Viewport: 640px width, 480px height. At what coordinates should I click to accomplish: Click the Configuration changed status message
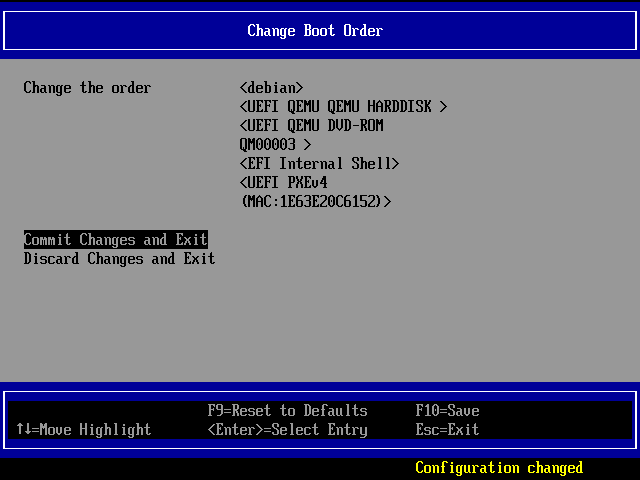[499, 468]
